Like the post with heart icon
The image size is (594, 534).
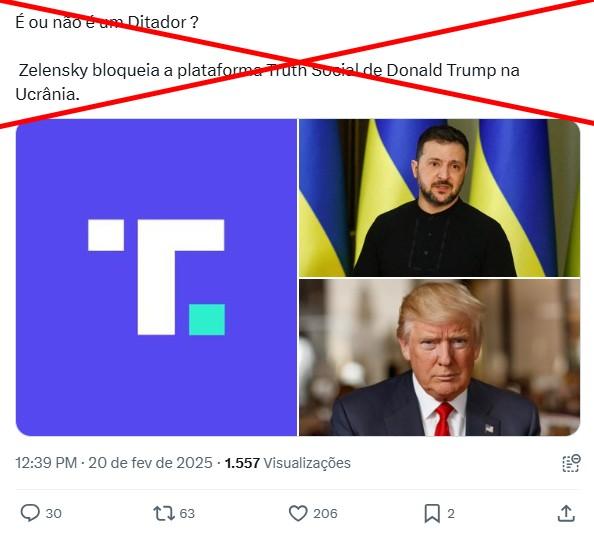pos(298,514)
